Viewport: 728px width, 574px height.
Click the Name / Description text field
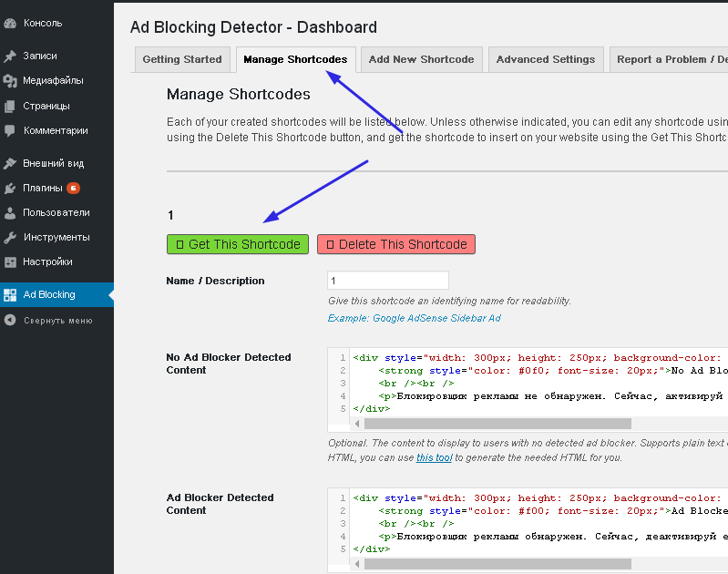coord(387,281)
